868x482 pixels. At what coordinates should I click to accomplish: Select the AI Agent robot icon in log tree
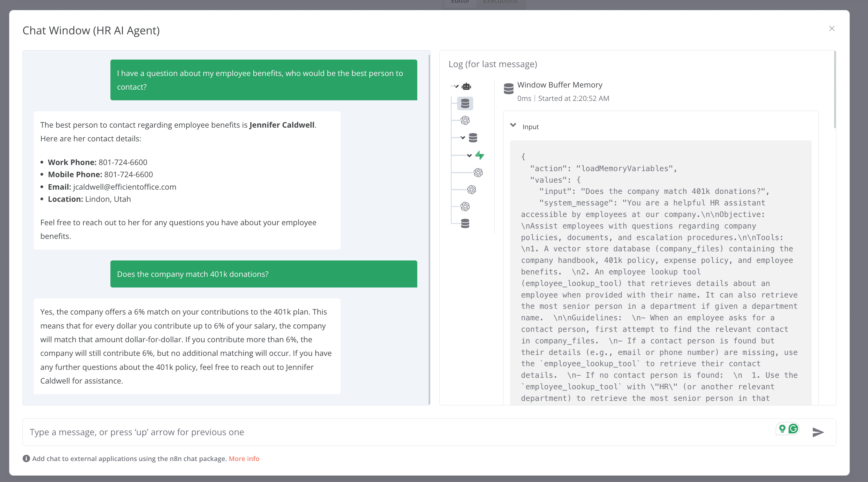pyautogui.click(x=466, y=87)
